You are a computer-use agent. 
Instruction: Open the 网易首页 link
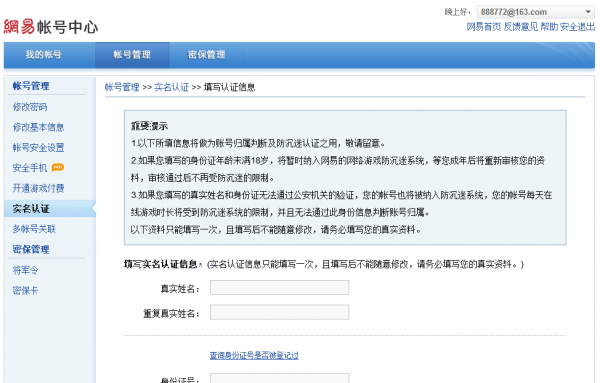pyautogui.click(x=483, y=27)
